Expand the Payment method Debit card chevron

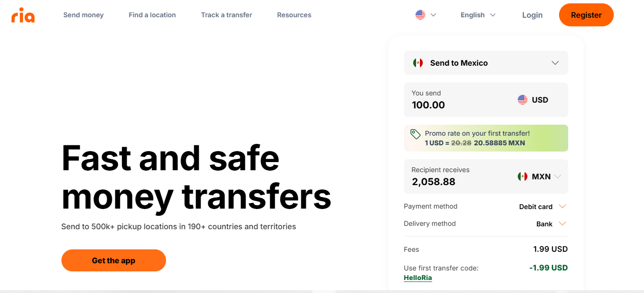coord(563,207)
